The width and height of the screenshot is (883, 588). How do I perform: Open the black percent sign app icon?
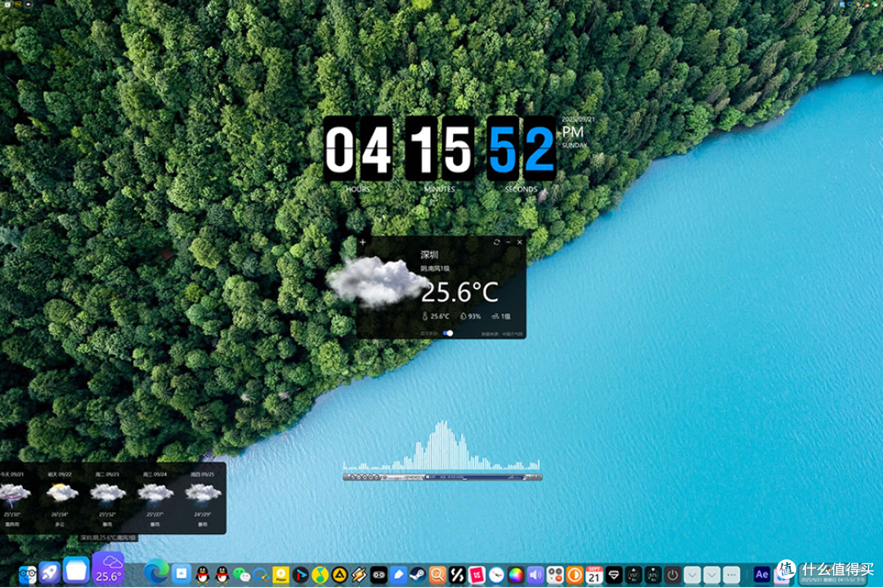[x=457, y=574]
